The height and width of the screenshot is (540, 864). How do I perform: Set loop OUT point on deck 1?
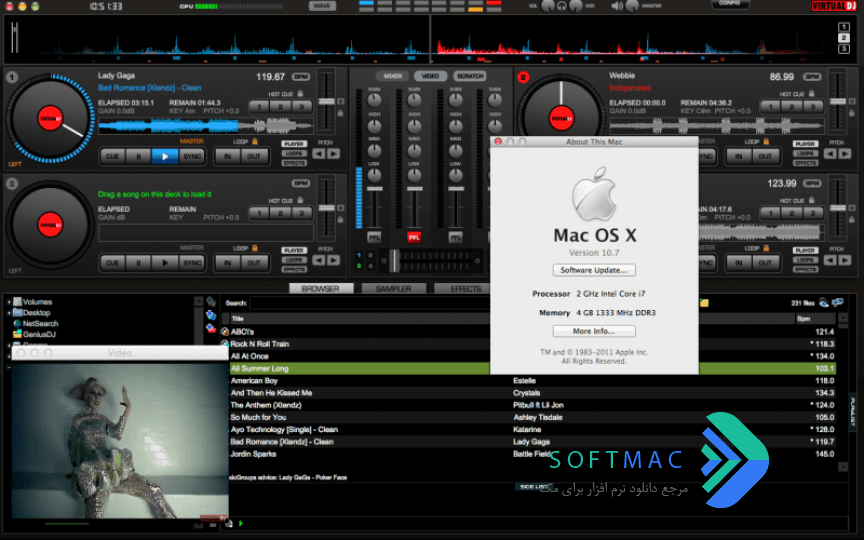(x=254, y=156)
